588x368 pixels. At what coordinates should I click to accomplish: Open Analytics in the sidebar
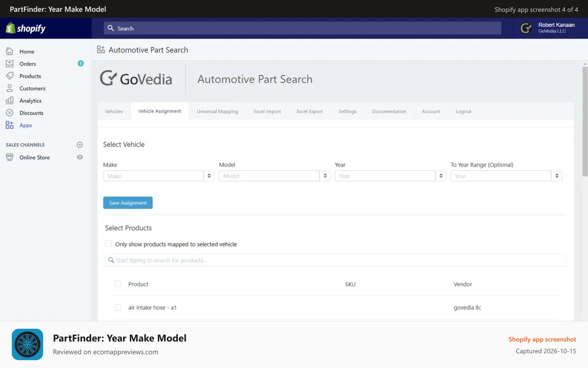30,101
